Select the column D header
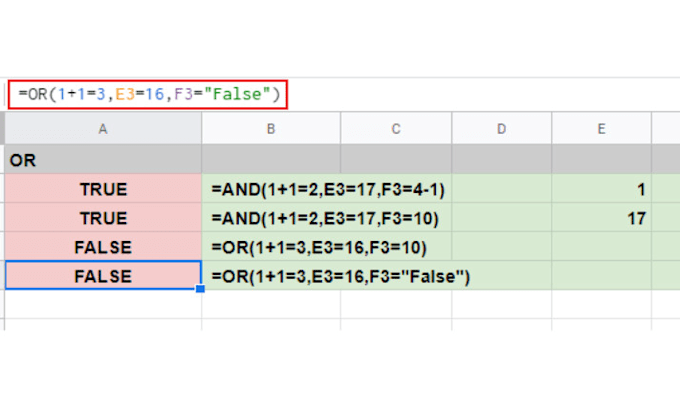This screenshot has height=411, width=680. (x=501, y=127)
